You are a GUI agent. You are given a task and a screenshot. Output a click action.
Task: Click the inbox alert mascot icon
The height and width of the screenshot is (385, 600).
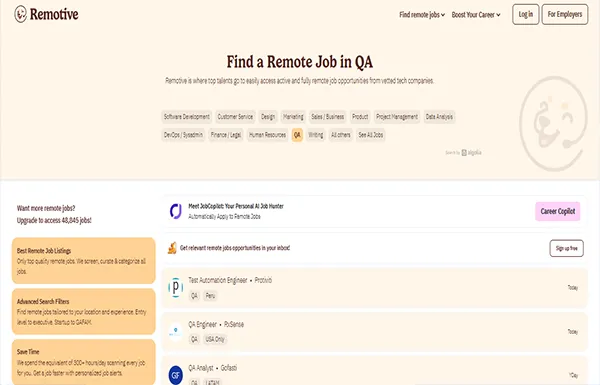pos(172,248)
